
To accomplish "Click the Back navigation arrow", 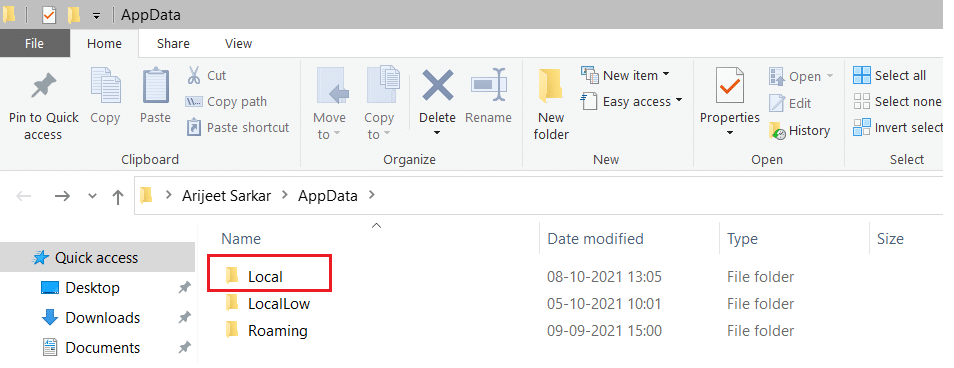I will point(24,196).
